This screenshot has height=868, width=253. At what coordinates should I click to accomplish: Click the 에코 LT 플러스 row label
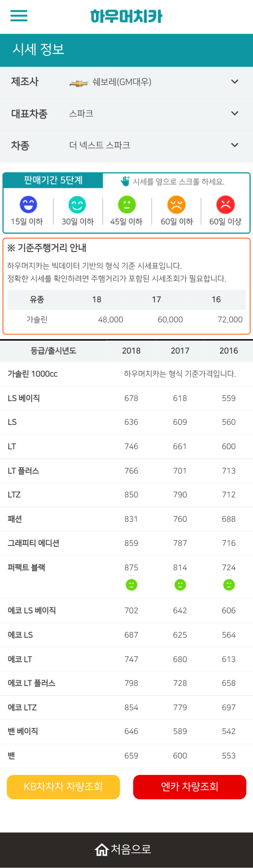click(x=32, y=683)
